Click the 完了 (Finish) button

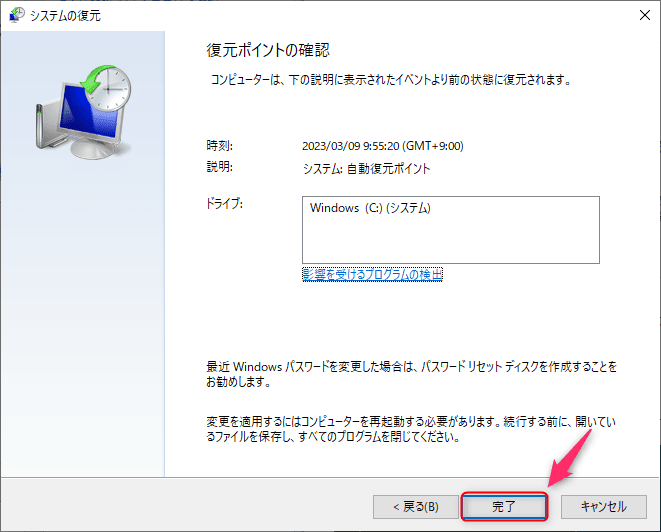point(504,506)
